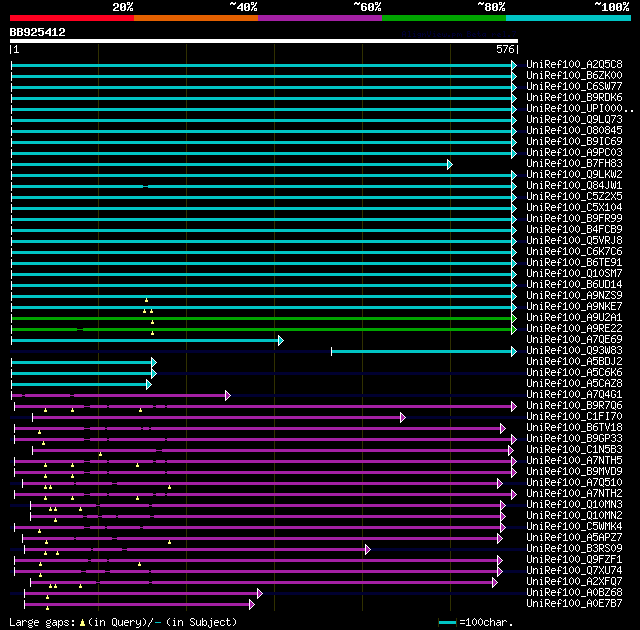
Task: Click the truncated UniRef100_UPI000.. label
Action: (580, 109)
